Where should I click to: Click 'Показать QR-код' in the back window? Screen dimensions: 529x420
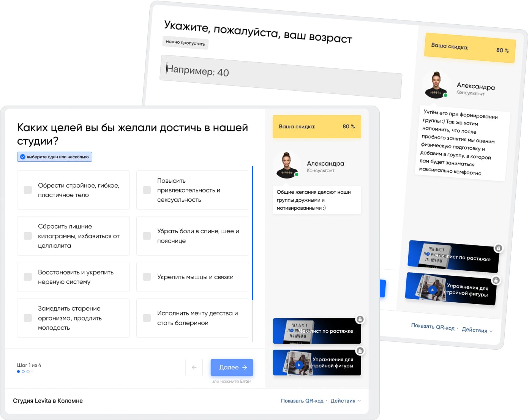point(433,327)
